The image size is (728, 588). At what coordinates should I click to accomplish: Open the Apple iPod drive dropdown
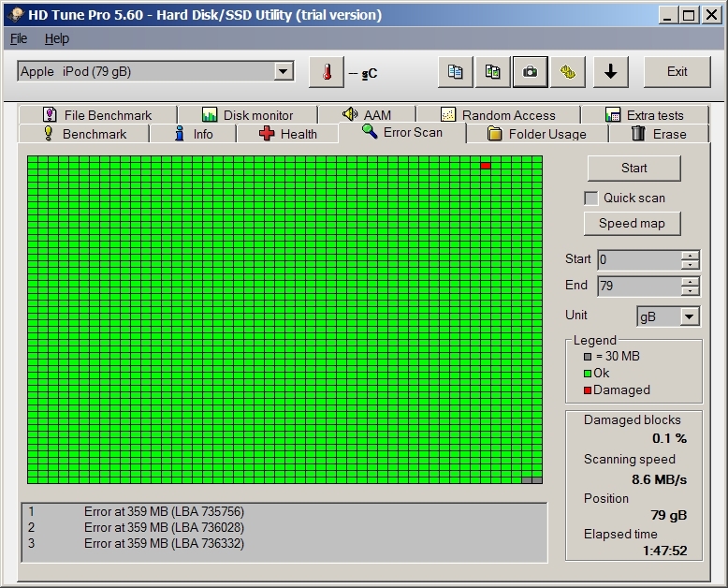pyautogui.click(x=284, y=72)
